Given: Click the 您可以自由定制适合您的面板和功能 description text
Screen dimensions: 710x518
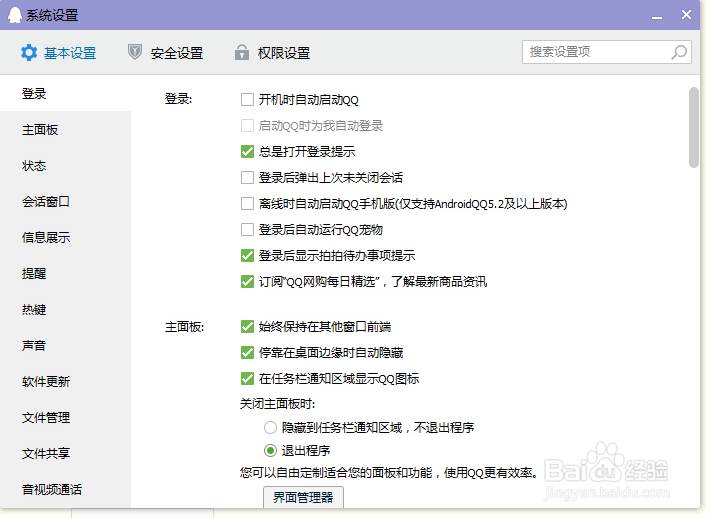Looking at the screenshot, I should (x=390, y=473).
